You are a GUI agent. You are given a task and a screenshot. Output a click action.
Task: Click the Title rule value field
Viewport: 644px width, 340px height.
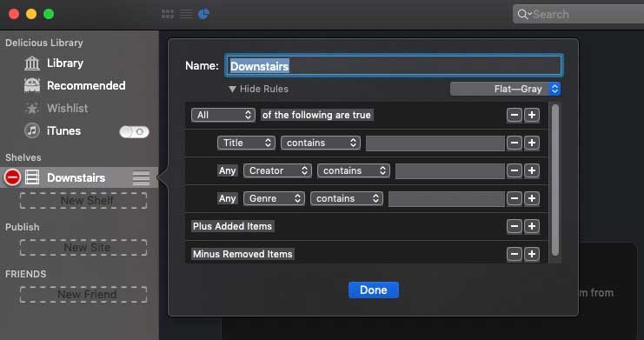(x=435, y=143)
